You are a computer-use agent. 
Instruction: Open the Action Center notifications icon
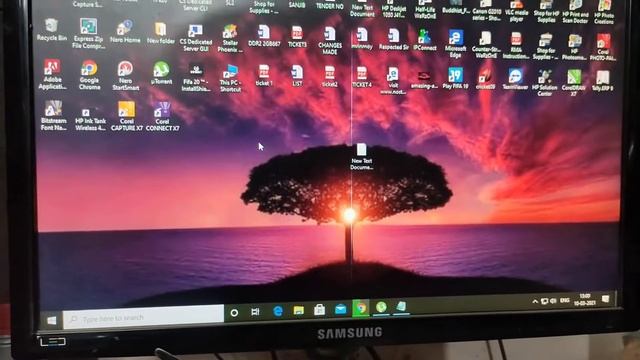click(606, 299)
